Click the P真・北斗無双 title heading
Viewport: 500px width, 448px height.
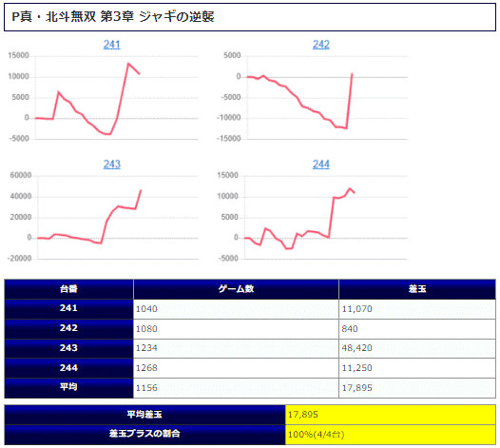(113, 17)
